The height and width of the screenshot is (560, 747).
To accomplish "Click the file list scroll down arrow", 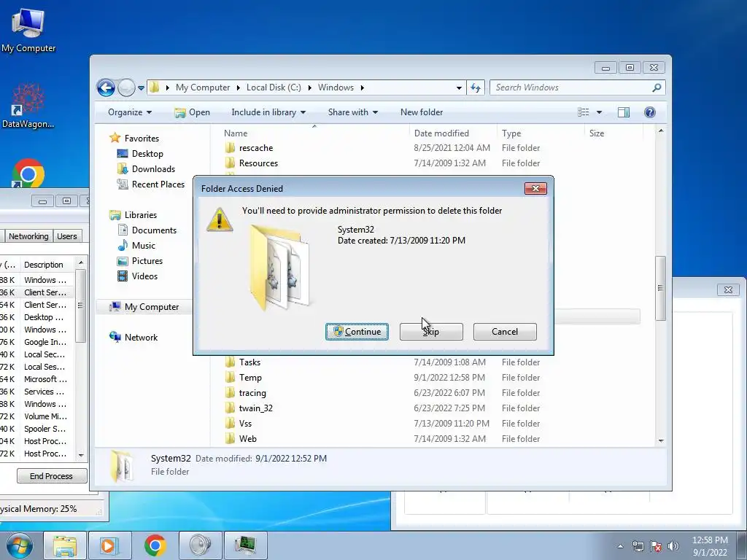I will pos(661,440).
